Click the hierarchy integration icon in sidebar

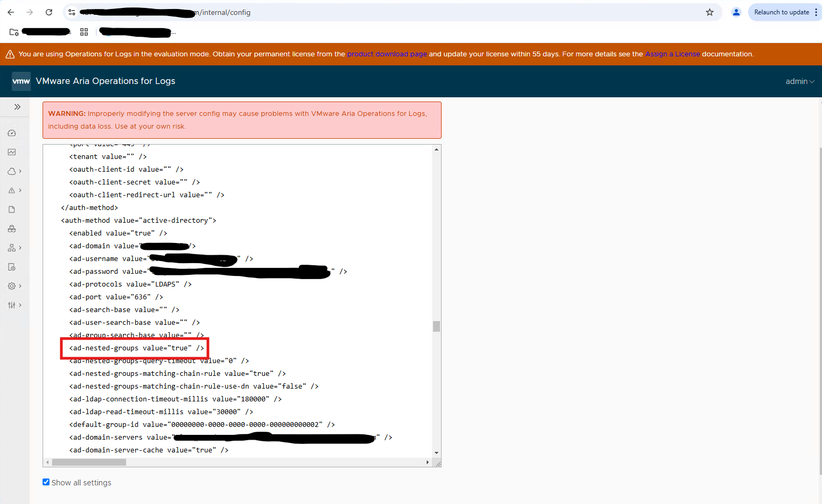pyautogui.click(x=12, y=248)
